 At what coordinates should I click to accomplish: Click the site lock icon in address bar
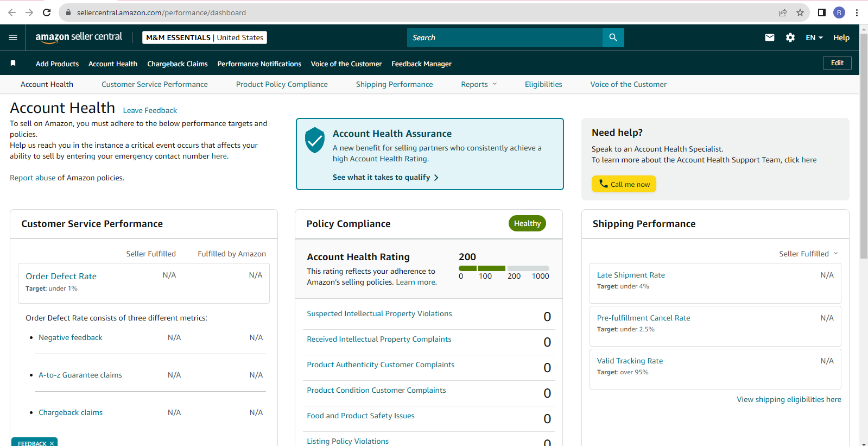[x=68, y=12]
